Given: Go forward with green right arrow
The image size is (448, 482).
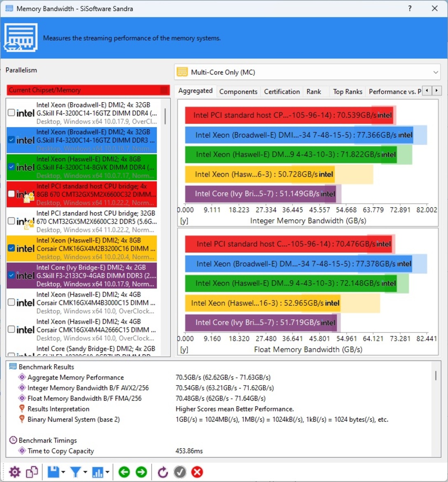Looking at the screenshot, I should coord(141,472).
